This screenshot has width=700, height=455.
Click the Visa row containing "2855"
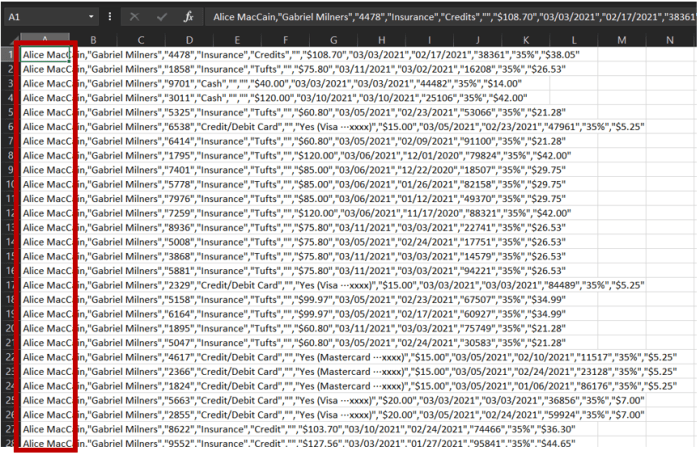pos(333,415)
